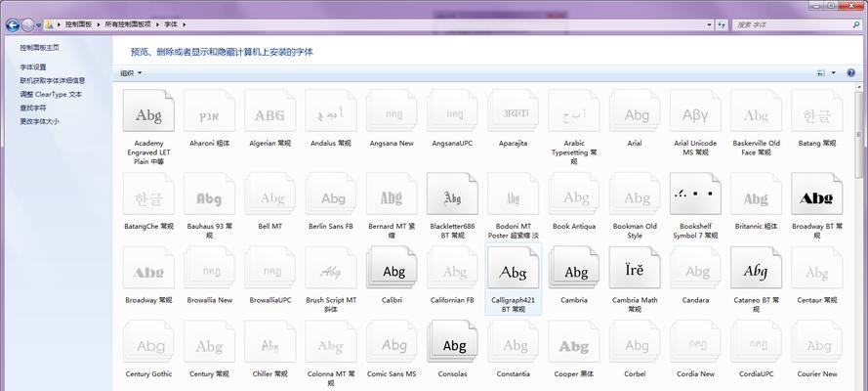Screen dimensions: 868x391
Task: Open the Calibri font family
Action: pyautogui.click(x=392, y=268)
